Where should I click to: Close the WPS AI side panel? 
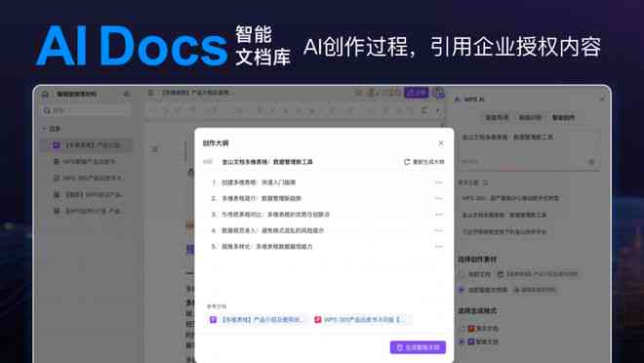coord(602,99)
